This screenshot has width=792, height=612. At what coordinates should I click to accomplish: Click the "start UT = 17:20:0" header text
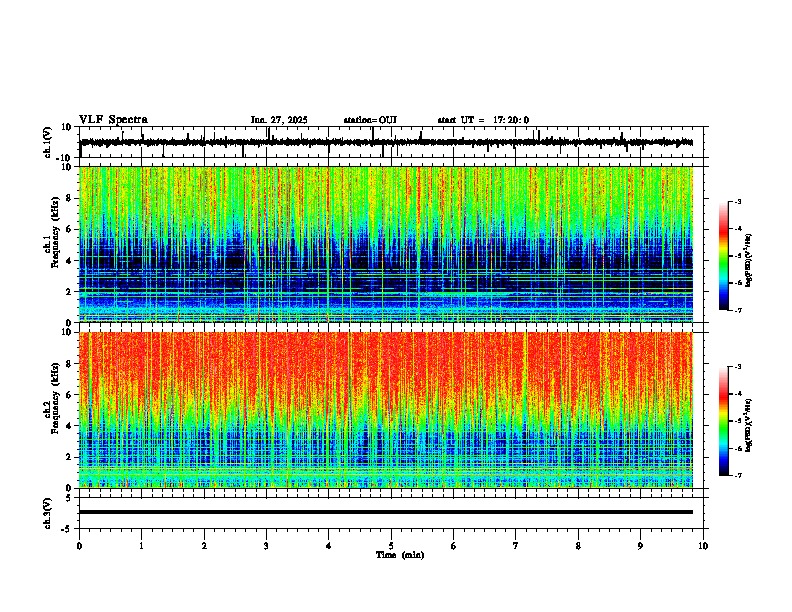click(x=483, y=120)
